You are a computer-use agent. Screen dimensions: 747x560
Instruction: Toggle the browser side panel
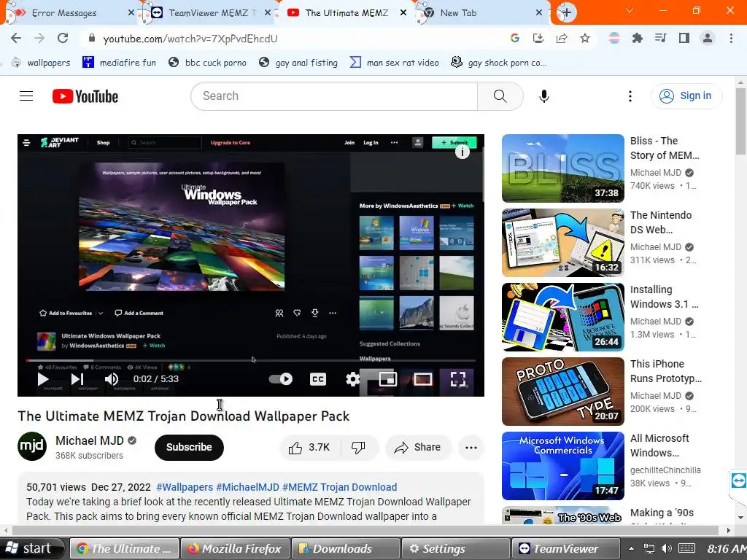[x=684, y=38]
